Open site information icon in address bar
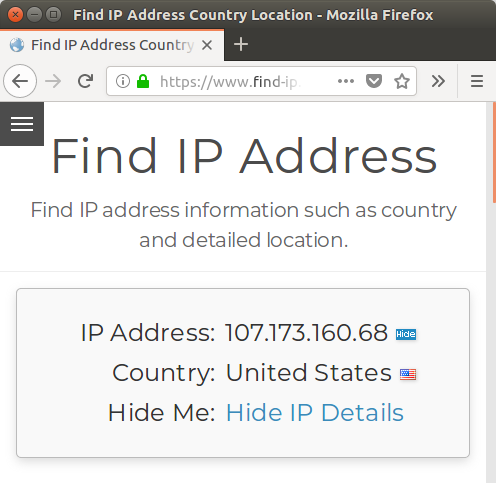Image resolution: width=496 pixels, height=483 pixels. (123, 81)
